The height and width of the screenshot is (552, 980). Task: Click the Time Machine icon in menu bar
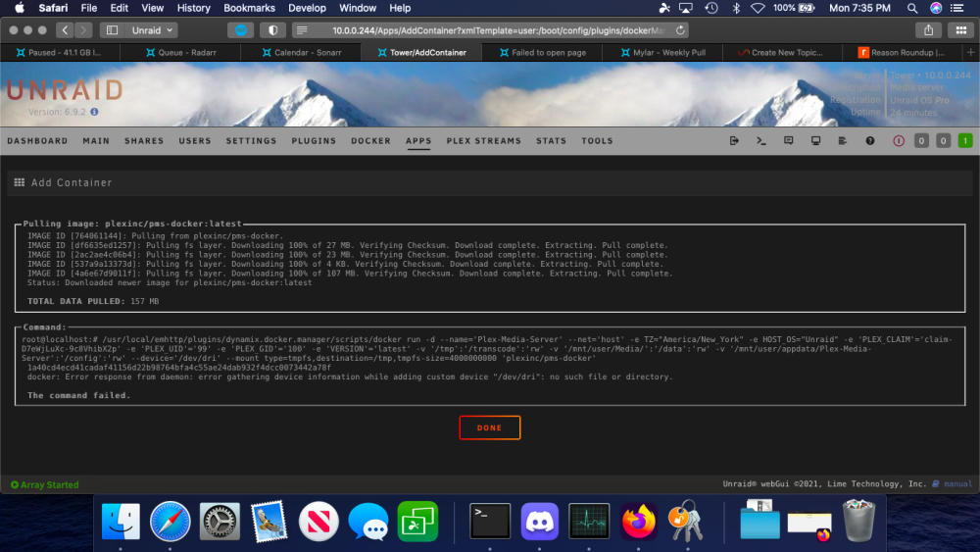(711, 8)
